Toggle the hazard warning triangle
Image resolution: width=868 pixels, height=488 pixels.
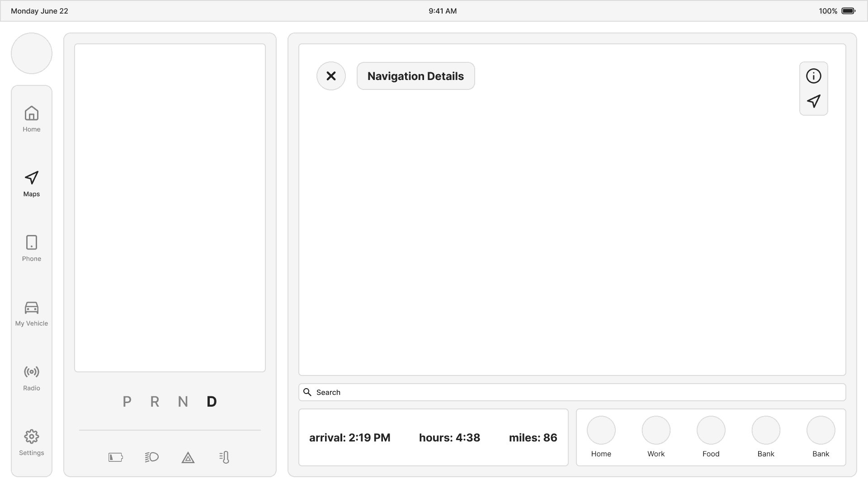(188, 458)
